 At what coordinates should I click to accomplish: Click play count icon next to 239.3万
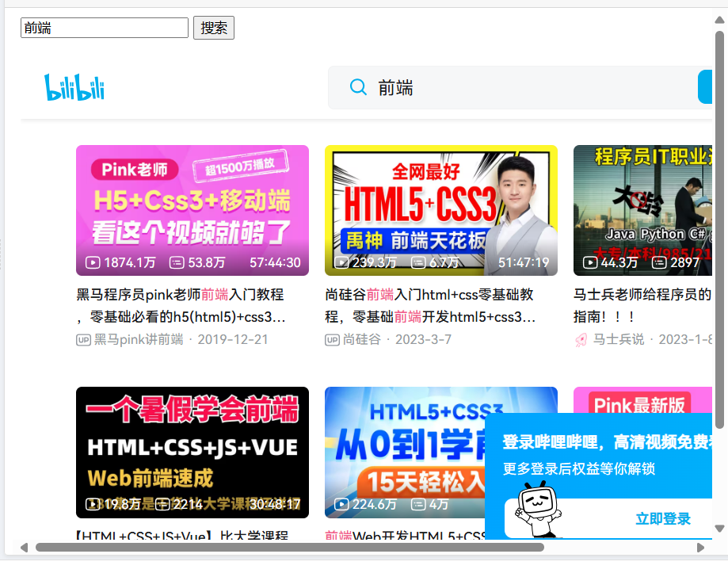point(341,262)
